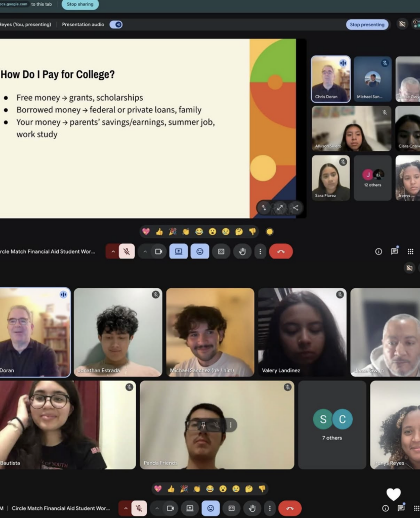Open more options menu in upper call bar

(260, 251)
